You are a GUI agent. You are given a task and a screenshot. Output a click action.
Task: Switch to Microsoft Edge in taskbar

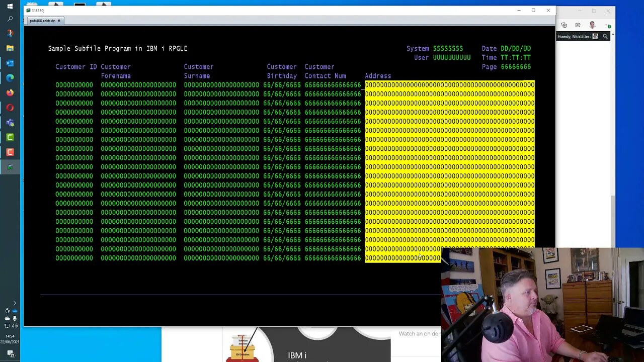point(10,78)
